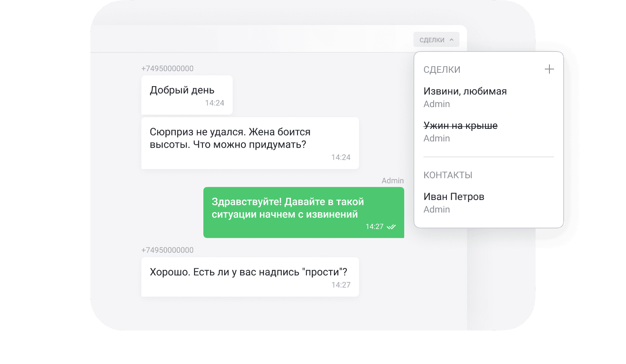Click the message about "Сюрприз не удался"
The width and height of the screenshot is (626, 364).
click(x=250, y=143)
